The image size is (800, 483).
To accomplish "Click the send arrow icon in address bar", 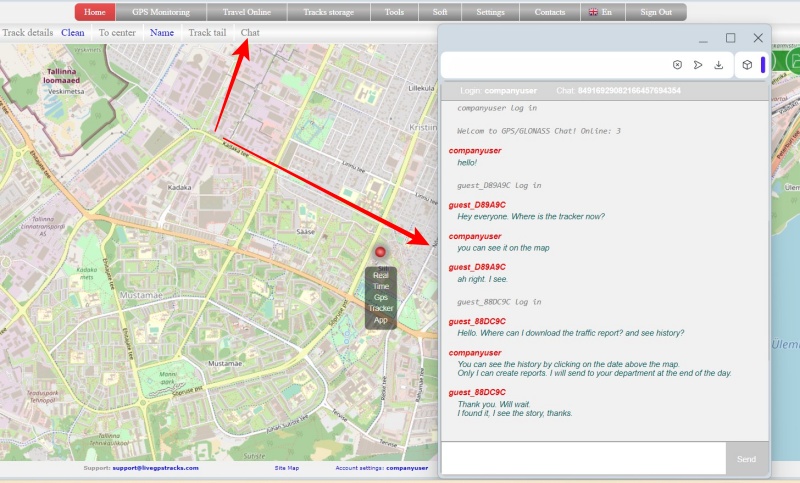I will [x=698, y=65].
